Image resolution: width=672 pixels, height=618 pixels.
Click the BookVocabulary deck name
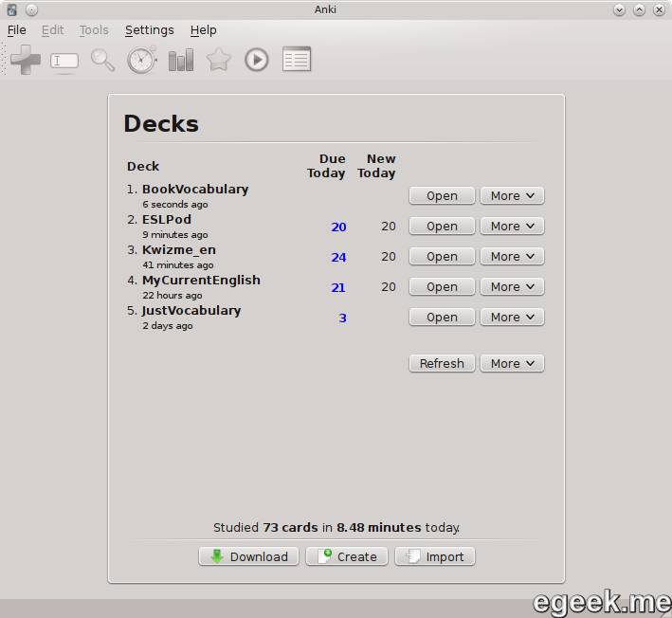click(x=195, y=189)
